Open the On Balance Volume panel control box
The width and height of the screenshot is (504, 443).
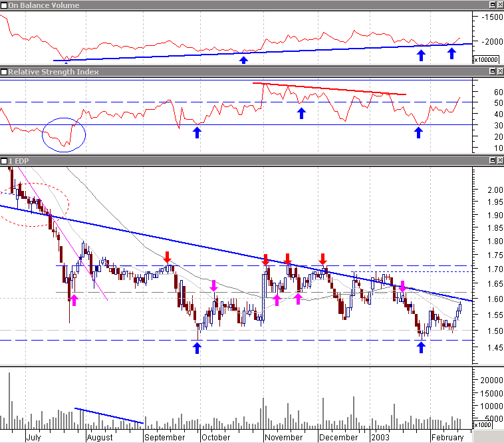pos(4,5)
